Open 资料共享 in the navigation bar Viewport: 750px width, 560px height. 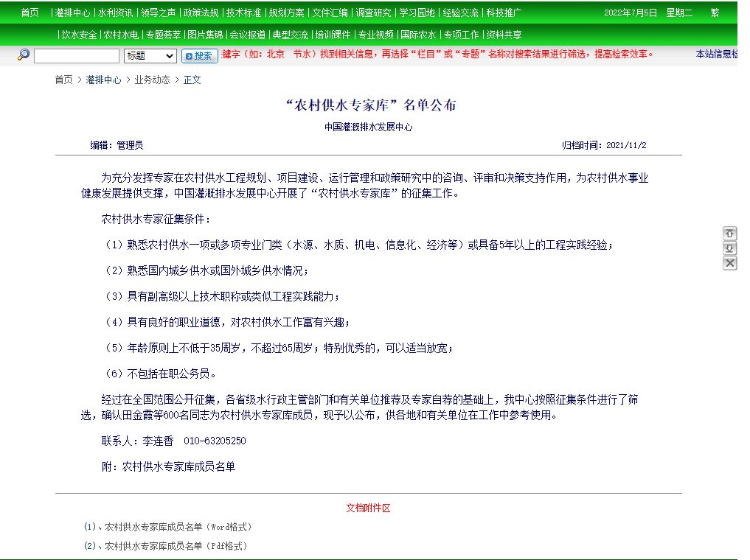point(504,35)
